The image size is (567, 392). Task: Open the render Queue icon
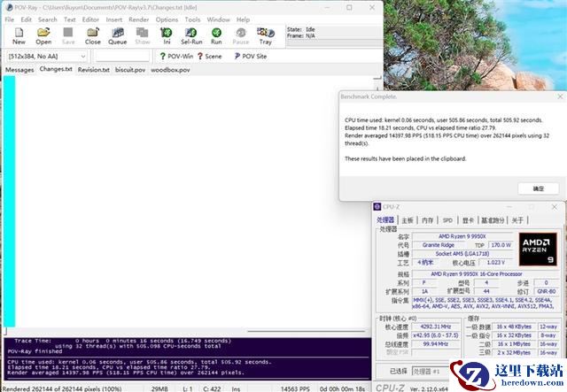(118, 36)
